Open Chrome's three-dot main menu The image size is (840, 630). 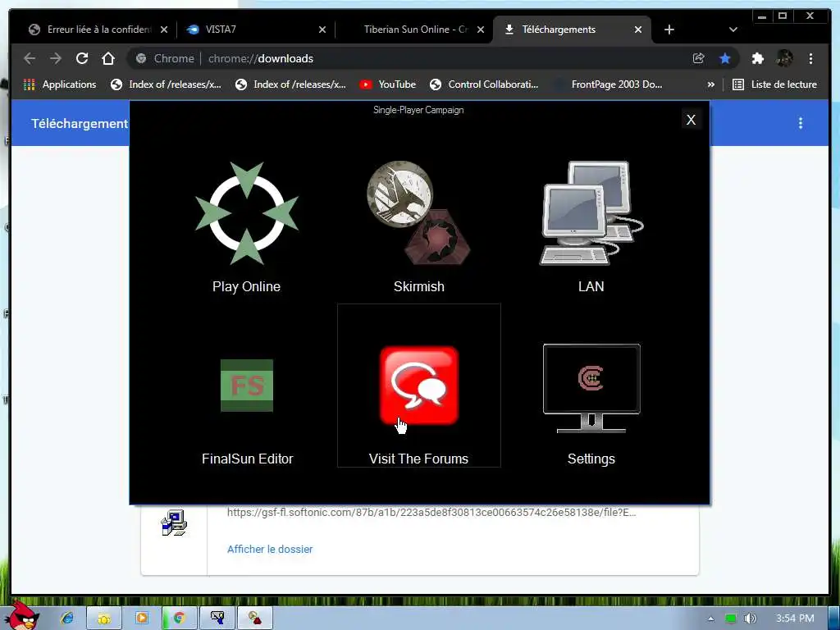coord(810,58)
